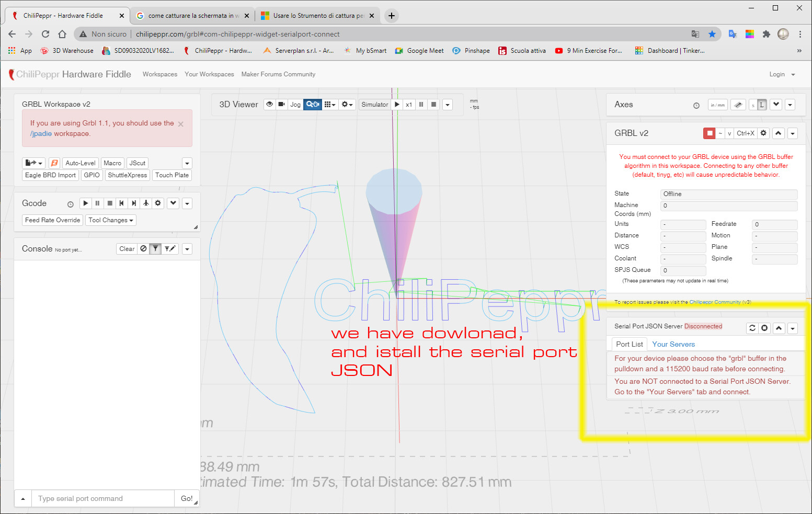The width and height of the screenshot is (812, 514).
Task: Open the Console caret dropdown
Action: click(x=187, y=249)
